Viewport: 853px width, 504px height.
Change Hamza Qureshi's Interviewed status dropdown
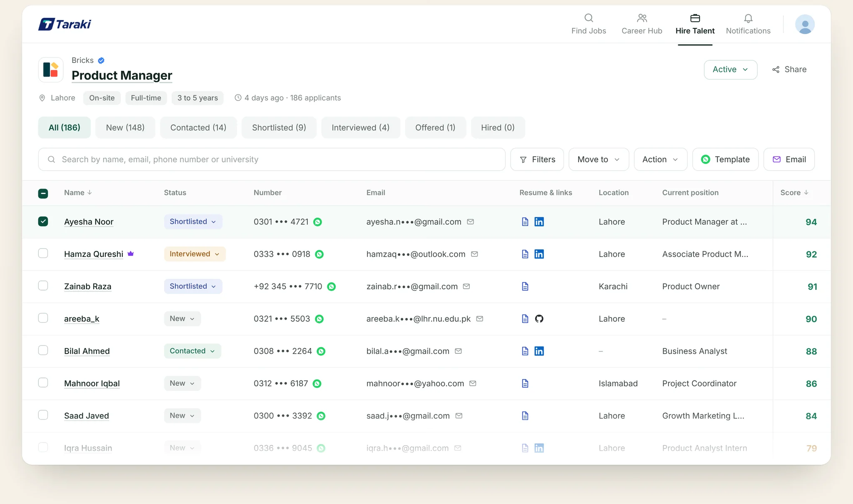[195, 254]
